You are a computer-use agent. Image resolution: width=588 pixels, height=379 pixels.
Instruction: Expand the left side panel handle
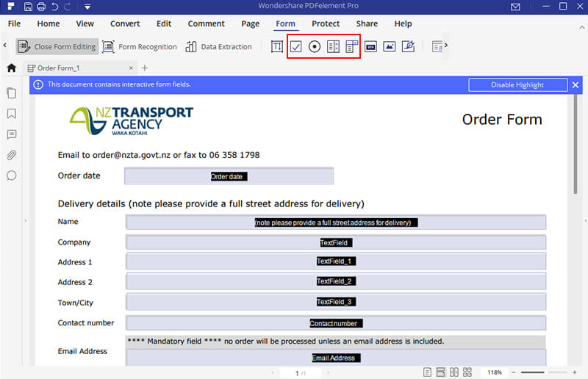pyautogui.click(x=26, y=221)
